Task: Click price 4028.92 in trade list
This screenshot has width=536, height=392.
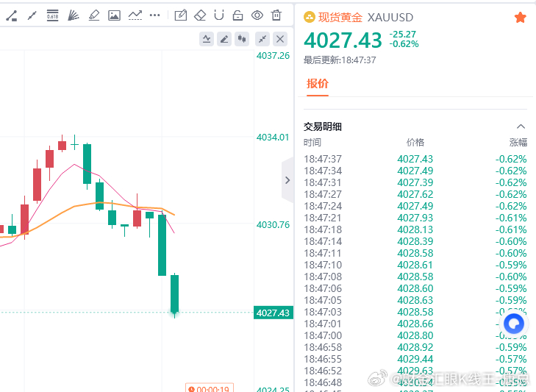Action: (x=415, y=347)
